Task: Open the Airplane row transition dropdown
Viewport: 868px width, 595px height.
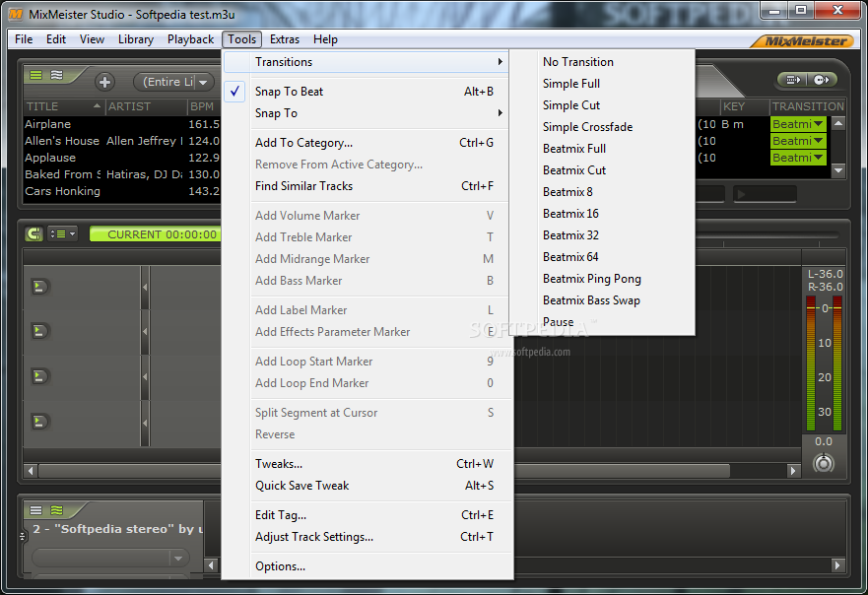Action: click(x=798, y=124)
